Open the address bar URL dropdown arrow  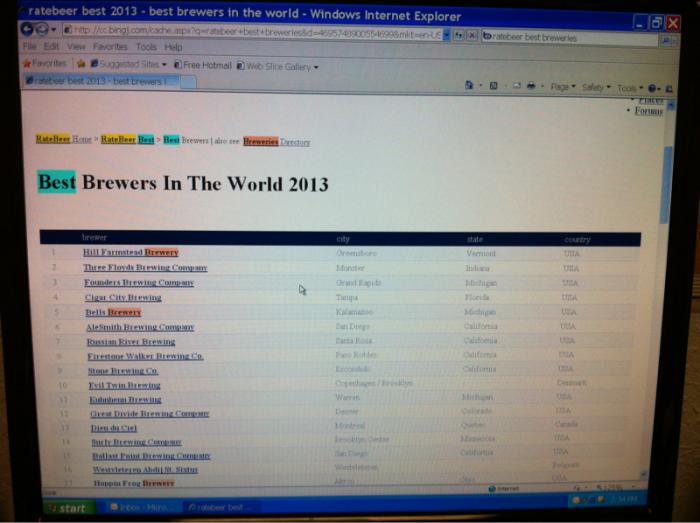pos(446,35)
